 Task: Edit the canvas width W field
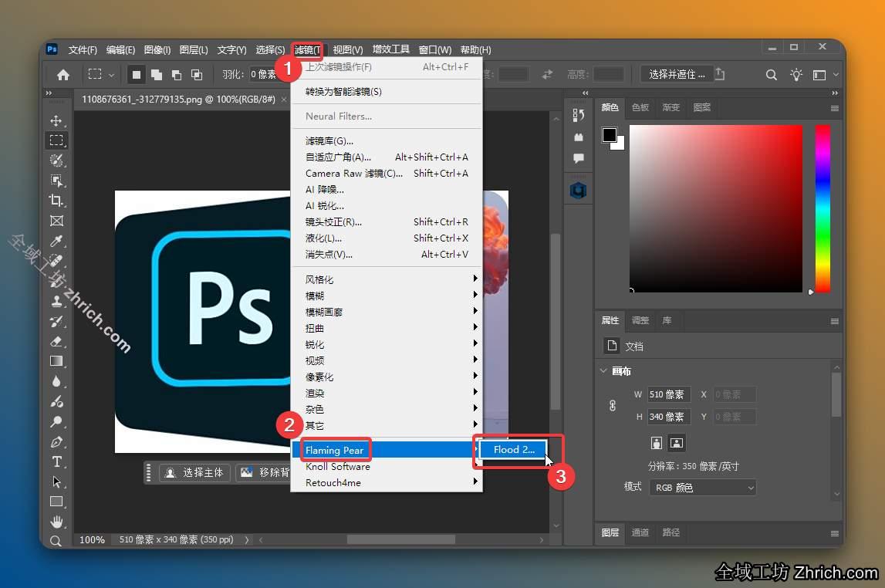pos(669,394)
